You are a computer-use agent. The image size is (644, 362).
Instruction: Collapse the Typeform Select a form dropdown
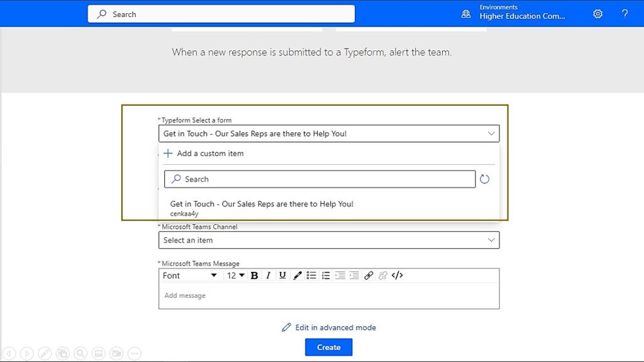[491, 133]
